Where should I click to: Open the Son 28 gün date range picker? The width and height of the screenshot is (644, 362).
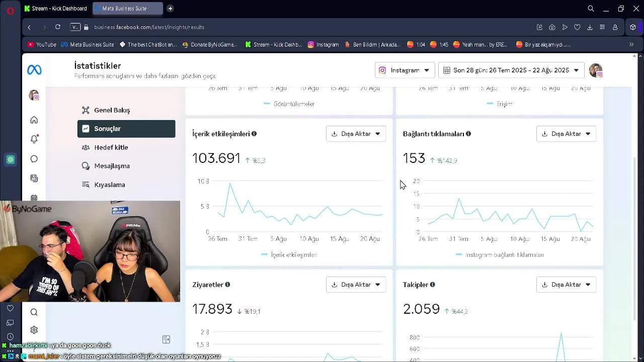(x=511, y=70)
